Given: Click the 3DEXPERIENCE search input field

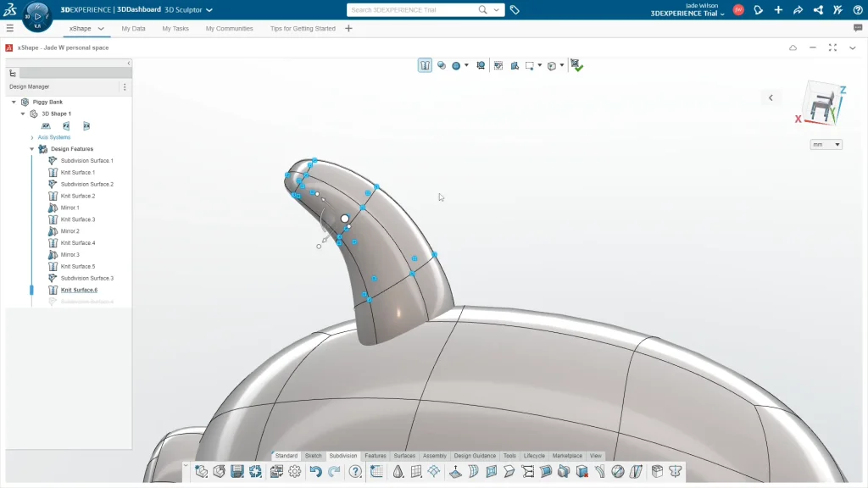Looking at the screenshot, I should (413, 10).
